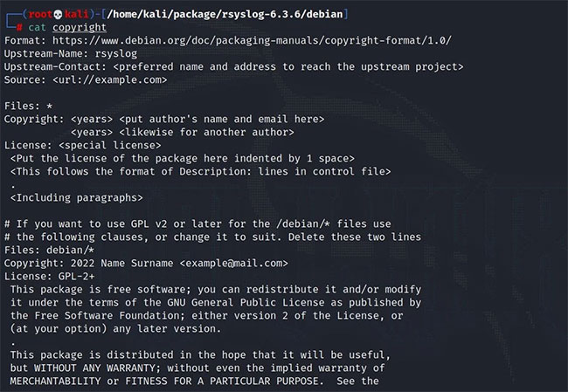Click the likewise for another author placeholder
This screenshot has height=392, width=568.
(x=206, y=133)
